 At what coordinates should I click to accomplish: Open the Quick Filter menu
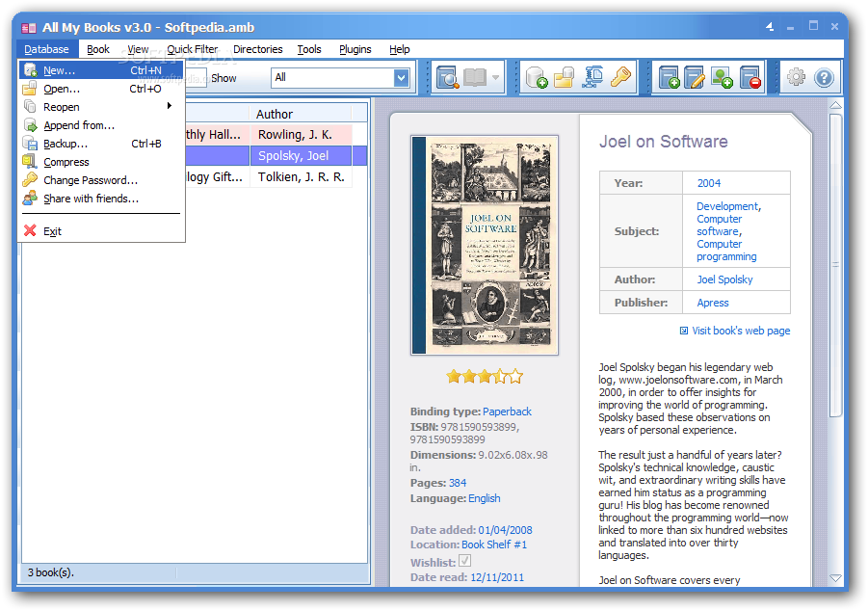tap(192, 49)
